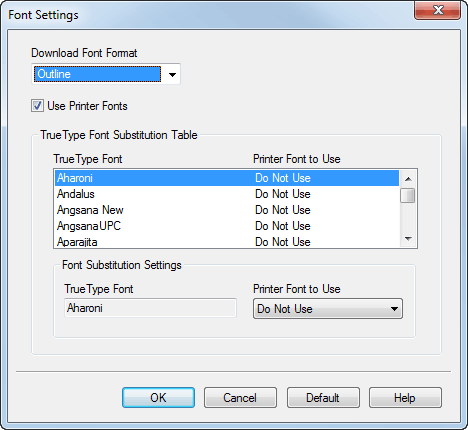
Task: Click the Cancel button
Action: [240, 397]
